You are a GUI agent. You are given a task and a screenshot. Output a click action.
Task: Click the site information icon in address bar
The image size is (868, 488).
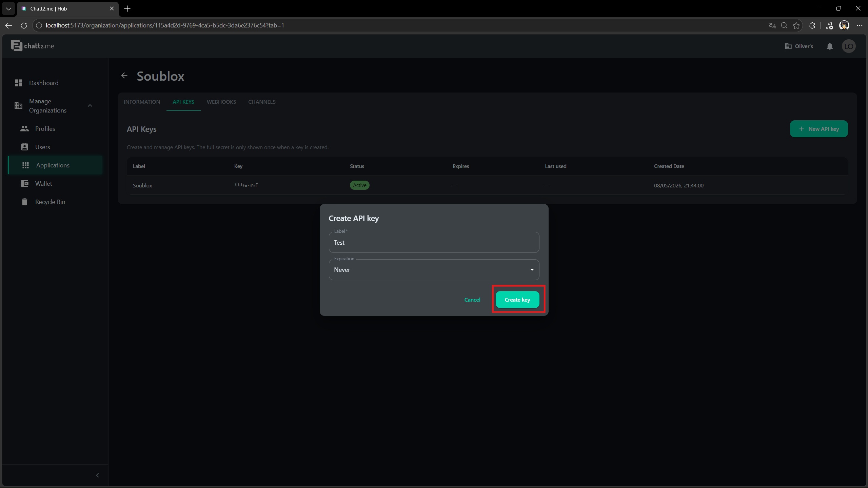[x=39, y=25]
